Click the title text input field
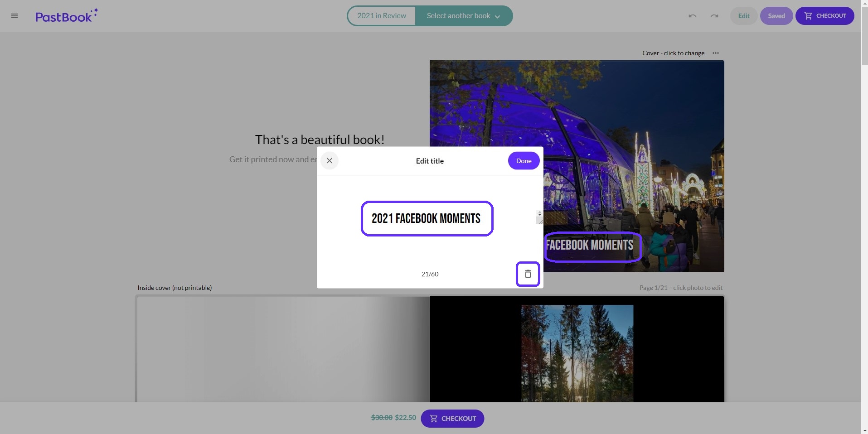 [x=427, y=218]
